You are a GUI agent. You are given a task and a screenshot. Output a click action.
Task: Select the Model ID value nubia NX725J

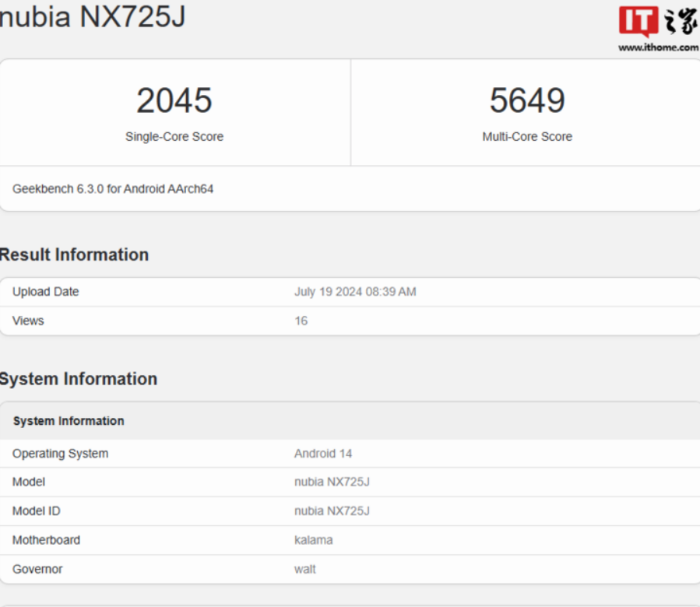332,511
